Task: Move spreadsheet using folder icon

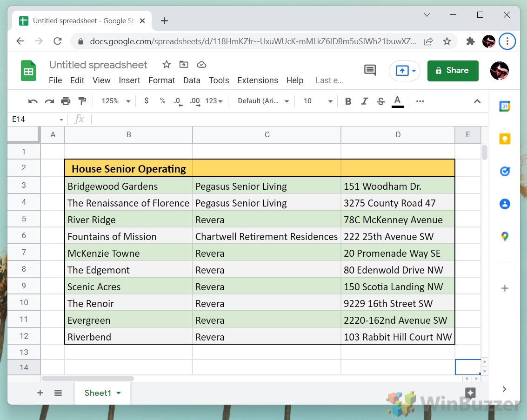Action: pyautogui.click(x=184, y=65)
